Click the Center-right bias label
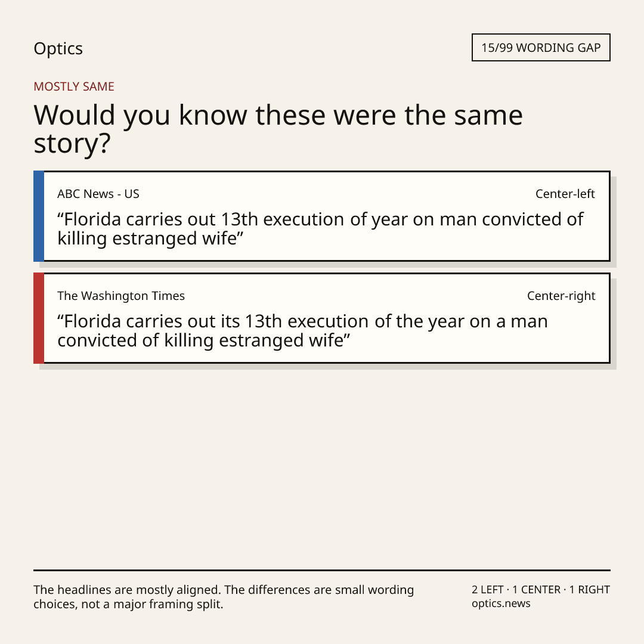This screenshot has height=644, width=644. [x=561, y=296]
